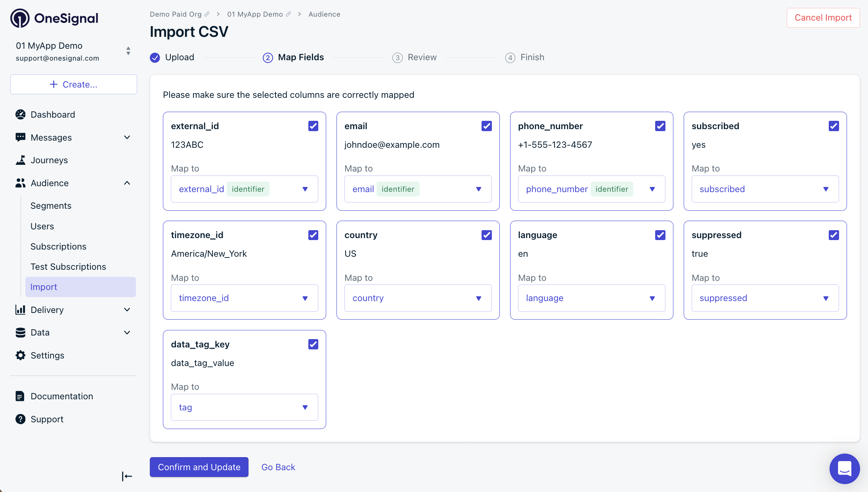Image resolution: width=868 pixels, height=492 pixels.
Task: Click the Upload step indicator
Action: click(x=172, y=57)
